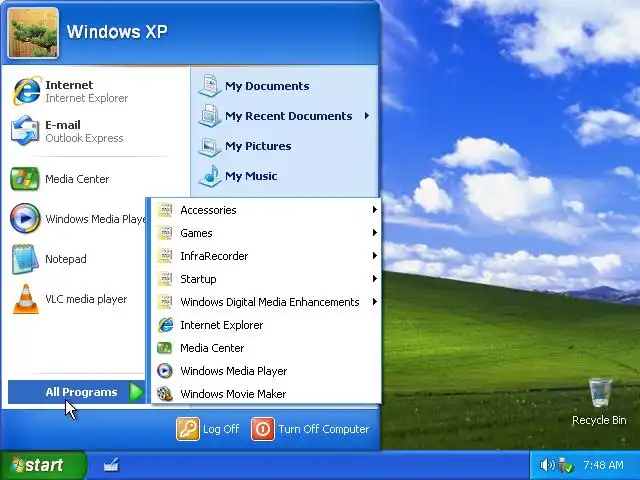The image size is (640, 480).
Task: Click the Recycle Bin label on desktop
Action: [599, 420]
